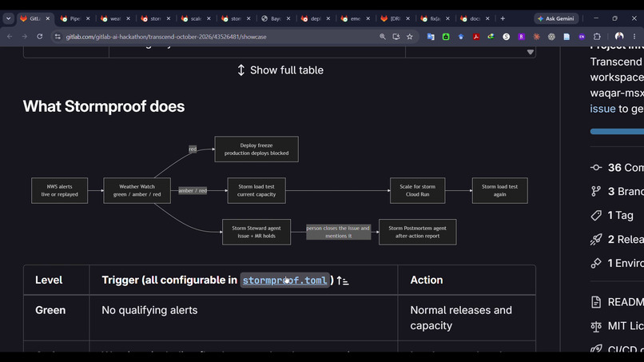Click the commits icon in sidebar
Viewport: 644px width, 362px height.
596,168
